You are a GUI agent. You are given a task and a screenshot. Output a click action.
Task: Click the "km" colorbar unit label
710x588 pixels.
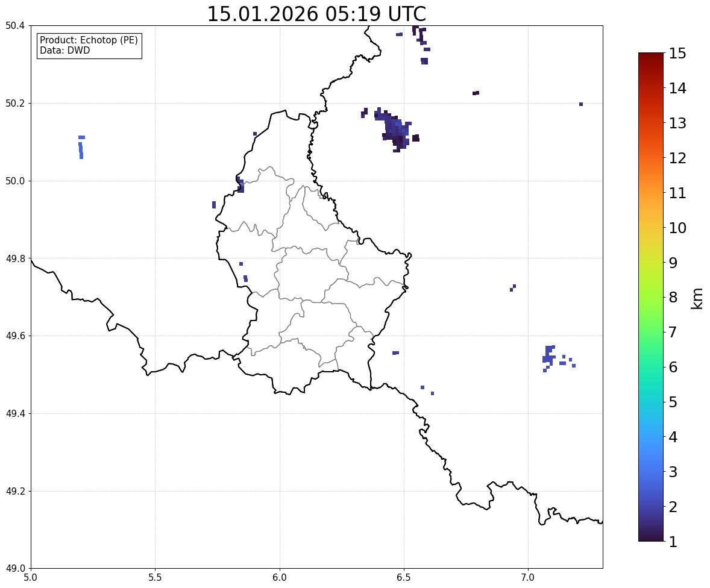coord(697,298)
